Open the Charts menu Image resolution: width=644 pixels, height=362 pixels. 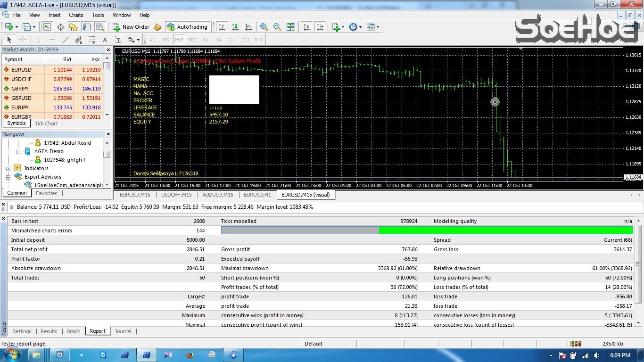click(x=76, y=15)
